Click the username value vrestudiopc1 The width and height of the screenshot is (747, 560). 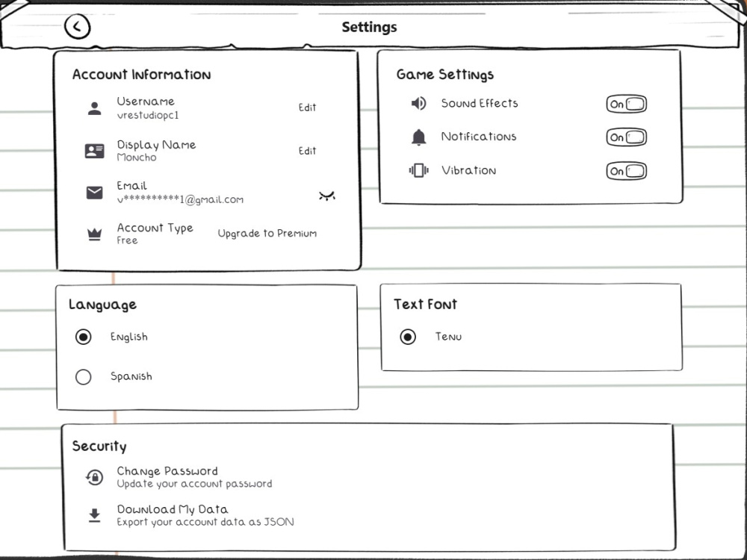(x=148, y=115)
